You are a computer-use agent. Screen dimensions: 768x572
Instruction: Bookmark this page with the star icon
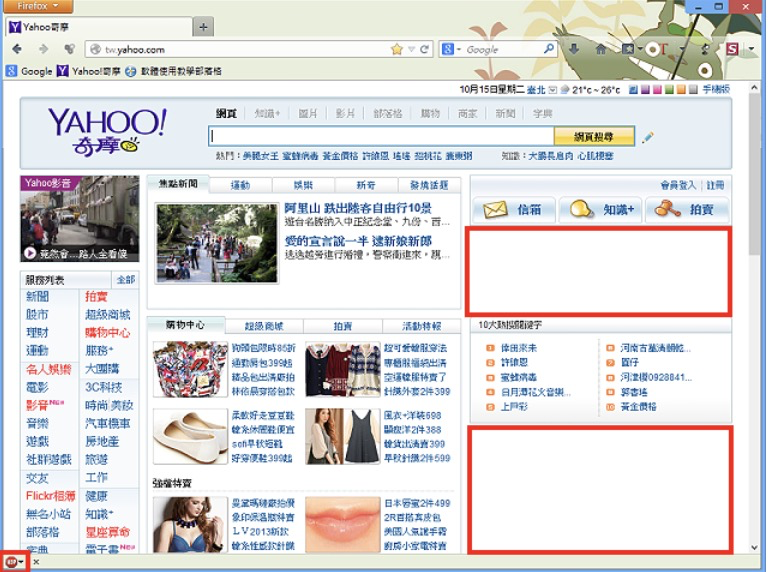click(397, 49)
